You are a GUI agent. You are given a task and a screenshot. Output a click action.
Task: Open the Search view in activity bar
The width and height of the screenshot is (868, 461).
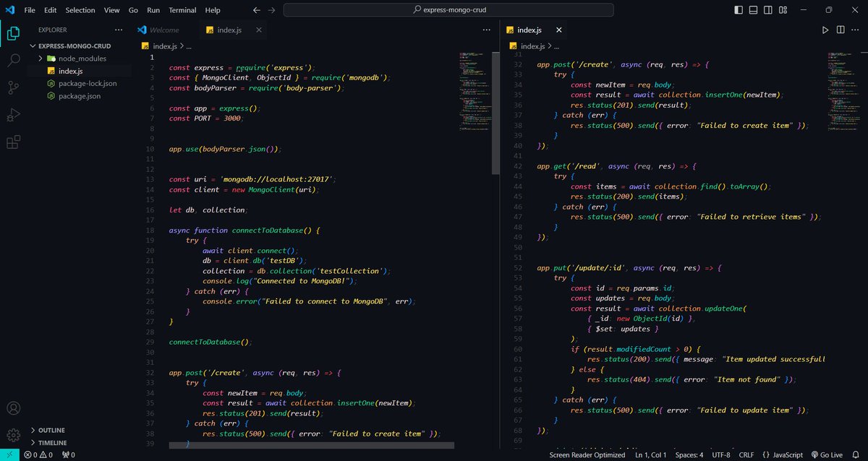[x=13, y=61]
